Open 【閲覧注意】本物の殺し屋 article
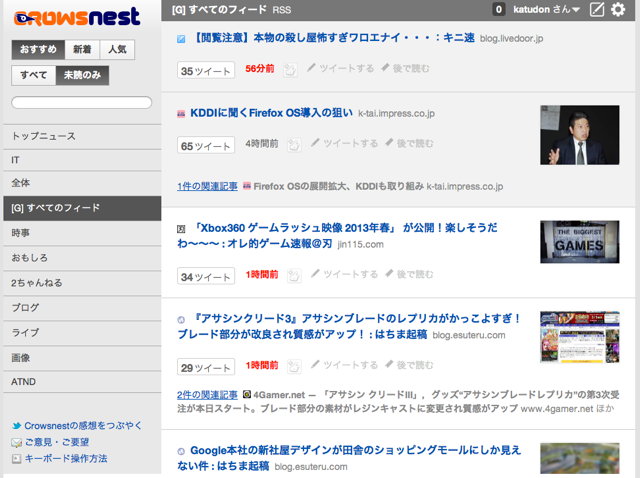This screenshot has width=640, height=478. tap(332, 38)
